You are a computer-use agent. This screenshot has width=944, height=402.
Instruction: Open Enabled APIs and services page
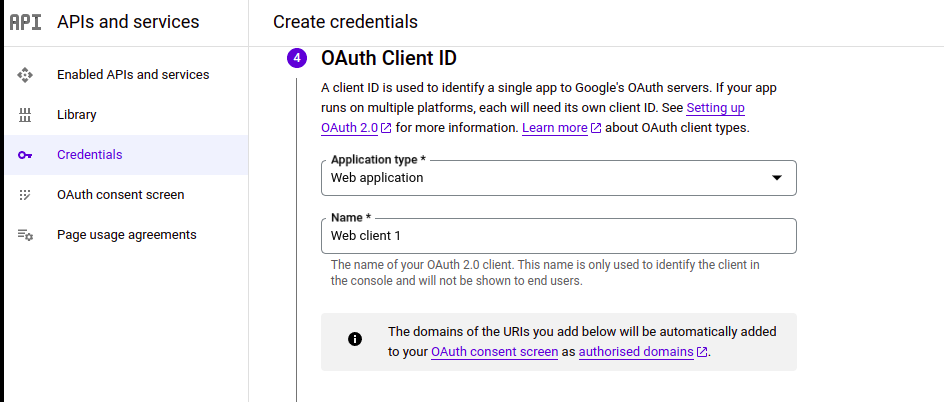pos(133,75)
